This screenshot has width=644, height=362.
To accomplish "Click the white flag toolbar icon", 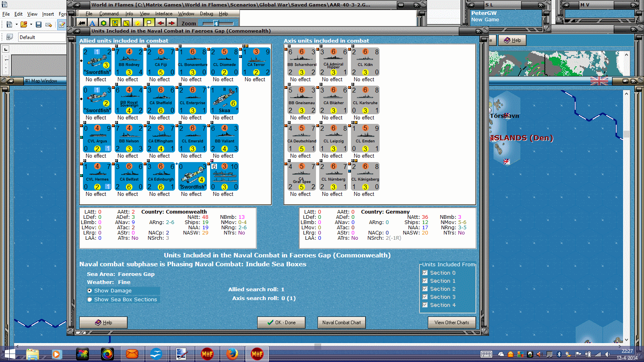I will [x=149, y=23].
